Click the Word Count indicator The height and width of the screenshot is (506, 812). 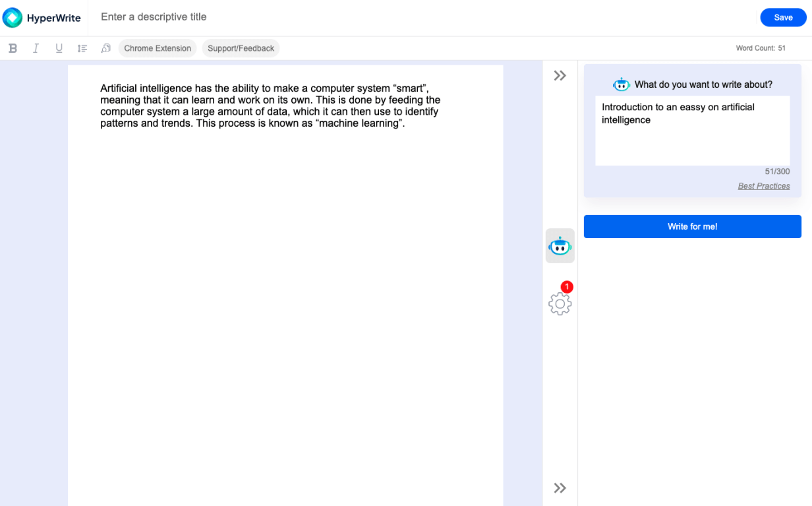(761, 48)
